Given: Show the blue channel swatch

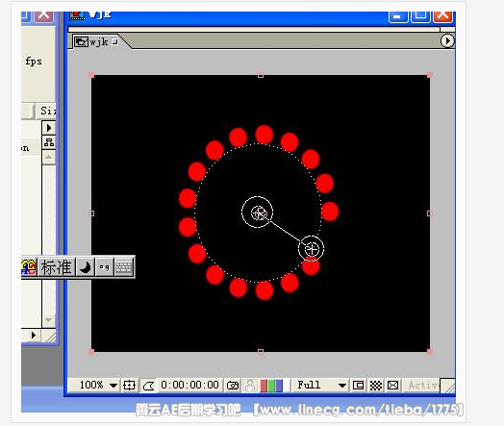Looking at the screenshot, I should [279, 386].
